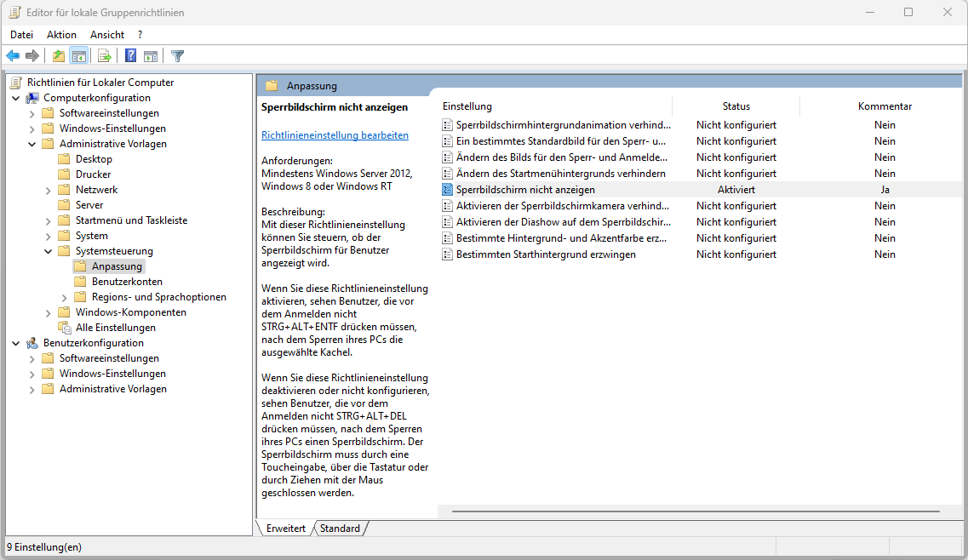The height and width of the screenshot is (560, 968).
Task: Click the folder icon next to Drucker
Action: point(64,174)
